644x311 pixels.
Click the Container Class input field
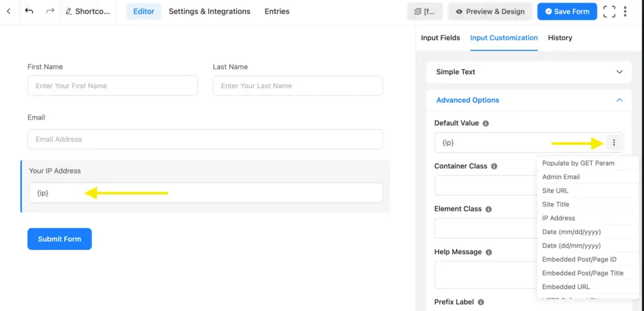point(486,186)
